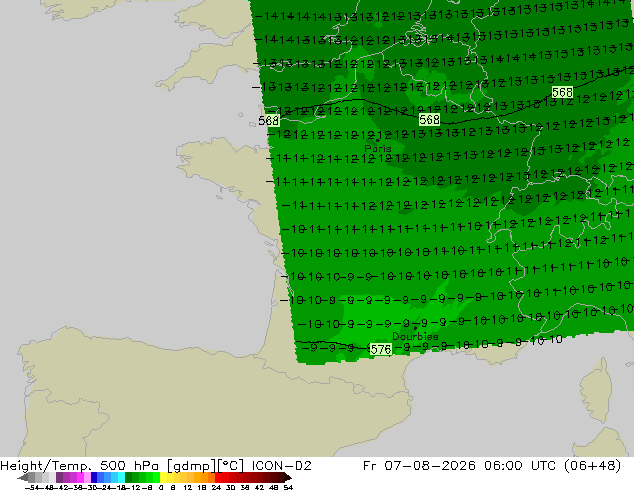
Task: Click the 568 contour label over Germany
Action: tap(562, 93)
